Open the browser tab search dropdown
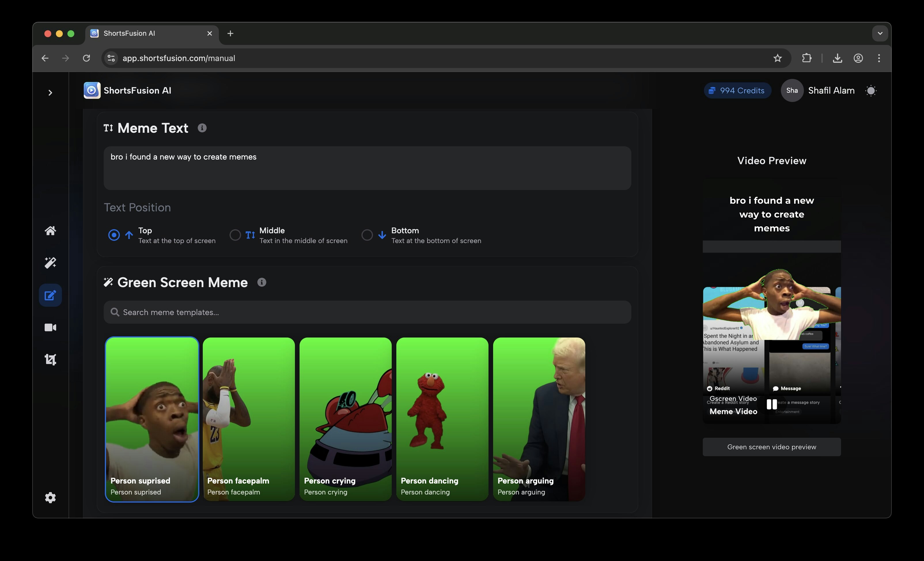 click(880, 33)
